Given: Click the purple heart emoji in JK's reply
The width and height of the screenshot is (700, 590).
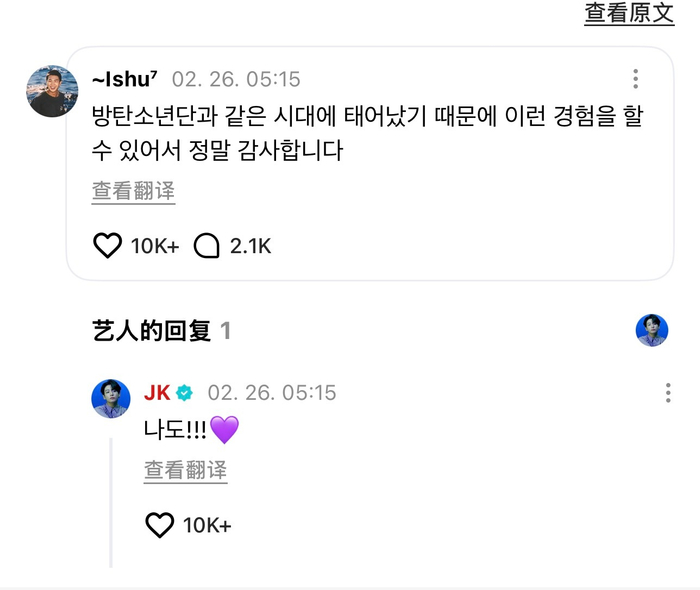Looking at the screenshot, I should tap(225, 431).
